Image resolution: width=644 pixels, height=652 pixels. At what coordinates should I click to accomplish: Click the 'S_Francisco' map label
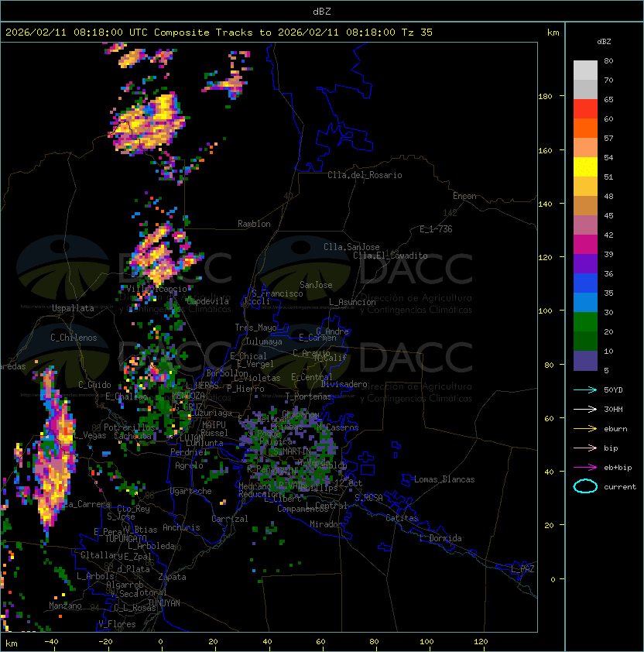[x=277, y=293]
